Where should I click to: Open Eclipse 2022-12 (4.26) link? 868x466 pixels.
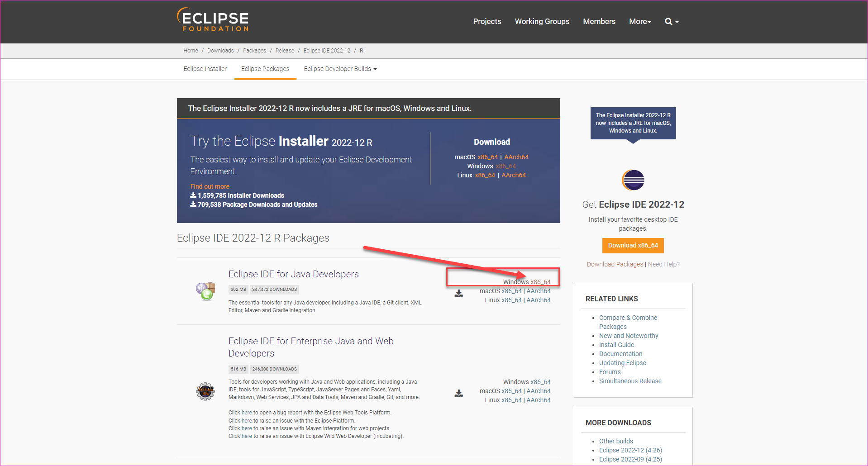pyautogui.click(x=630, y=450)
